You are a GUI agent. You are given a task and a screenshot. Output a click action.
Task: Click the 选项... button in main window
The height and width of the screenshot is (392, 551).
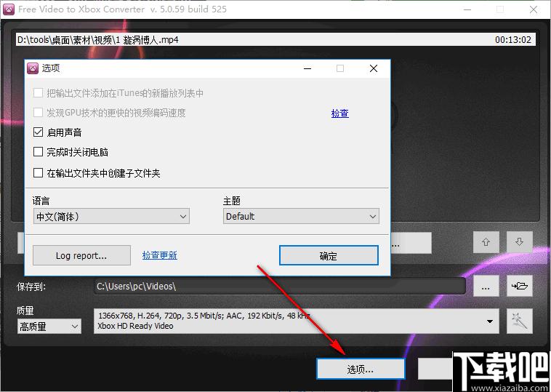pyautogui.click(x=361, y=369)
